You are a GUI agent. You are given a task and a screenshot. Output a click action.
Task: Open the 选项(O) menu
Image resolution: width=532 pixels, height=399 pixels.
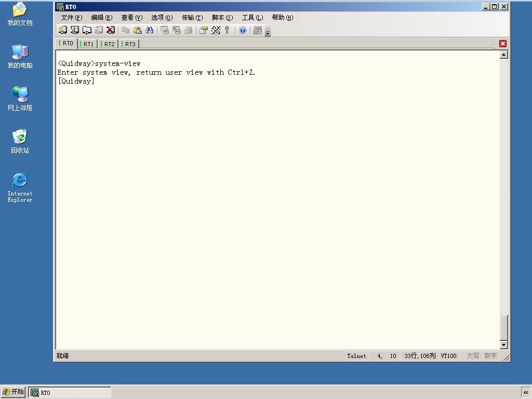click(x=162, y=18)
